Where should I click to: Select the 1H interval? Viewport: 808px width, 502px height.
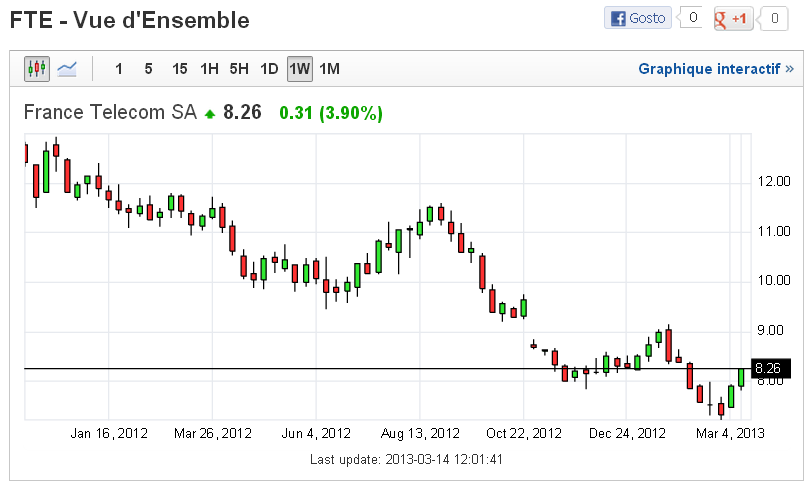[209, 69]
